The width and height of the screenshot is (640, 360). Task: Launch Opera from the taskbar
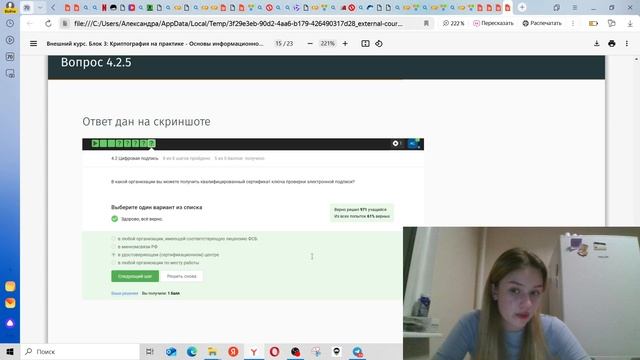274,351
